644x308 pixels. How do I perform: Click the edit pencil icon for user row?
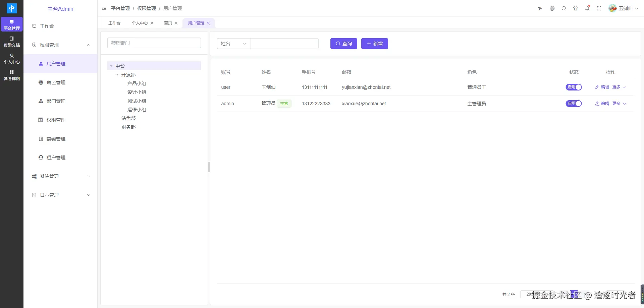597,87
